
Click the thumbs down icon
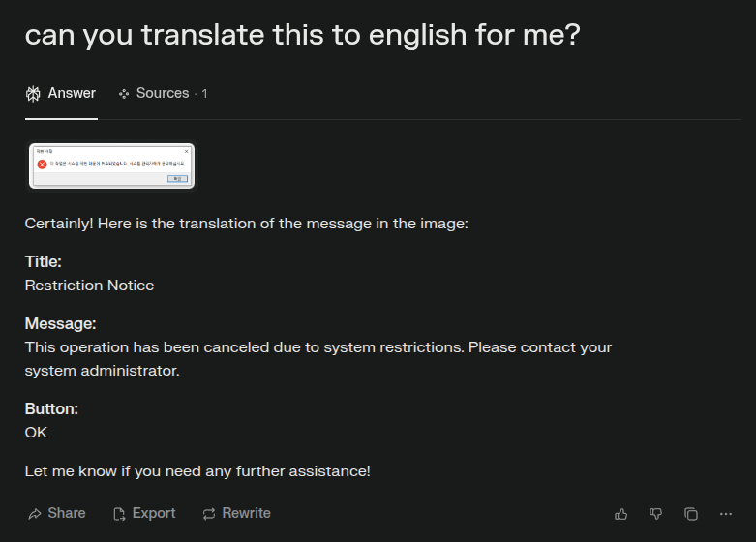tap(656, 514)
